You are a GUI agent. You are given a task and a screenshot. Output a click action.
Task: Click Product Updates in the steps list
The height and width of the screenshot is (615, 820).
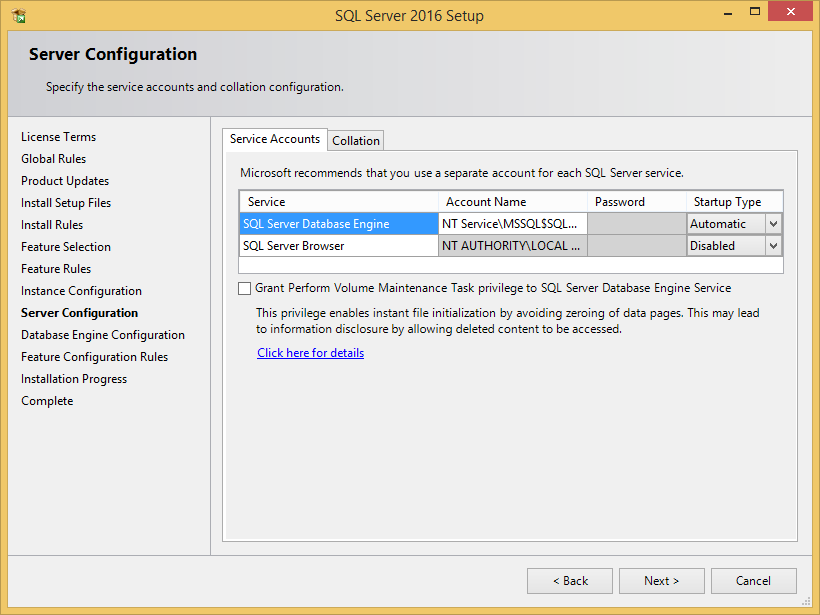(65, 181)
